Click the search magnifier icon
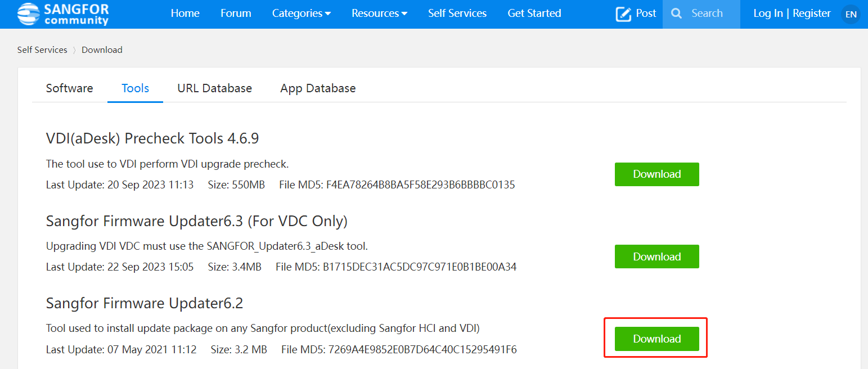868x369 pixels. click(677, 13)
